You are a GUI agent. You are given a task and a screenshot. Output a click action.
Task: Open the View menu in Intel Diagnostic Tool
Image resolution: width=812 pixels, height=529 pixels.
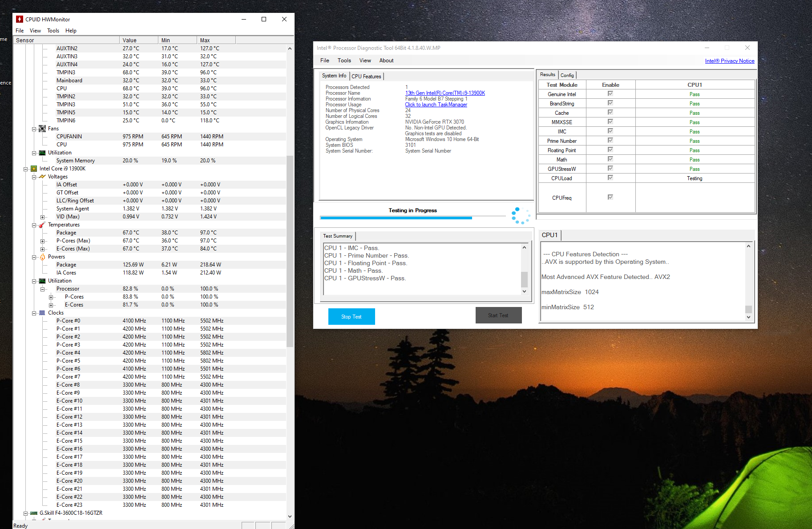pyautogui.click(x=365, y=61)
